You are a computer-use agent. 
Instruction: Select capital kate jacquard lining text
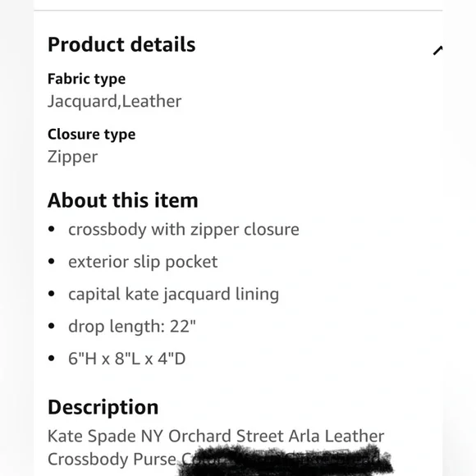pos(174,295)
